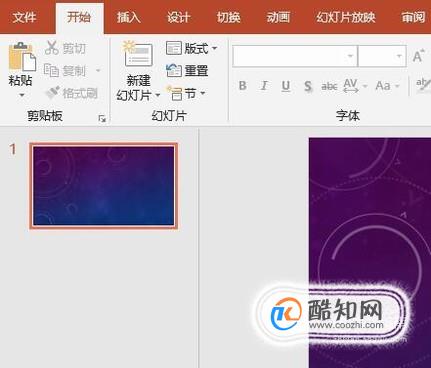
Task: Open character spacing dropdown arrow
Action: (x=365, y=86)
